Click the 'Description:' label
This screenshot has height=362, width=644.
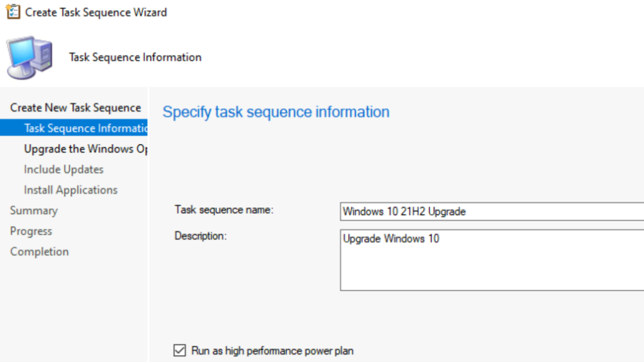(201, 236)
